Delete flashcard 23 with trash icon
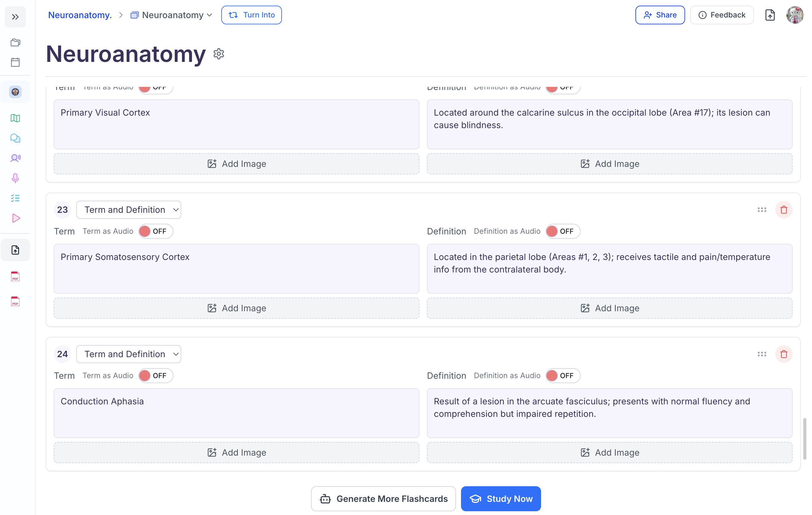 pos(783,210)
